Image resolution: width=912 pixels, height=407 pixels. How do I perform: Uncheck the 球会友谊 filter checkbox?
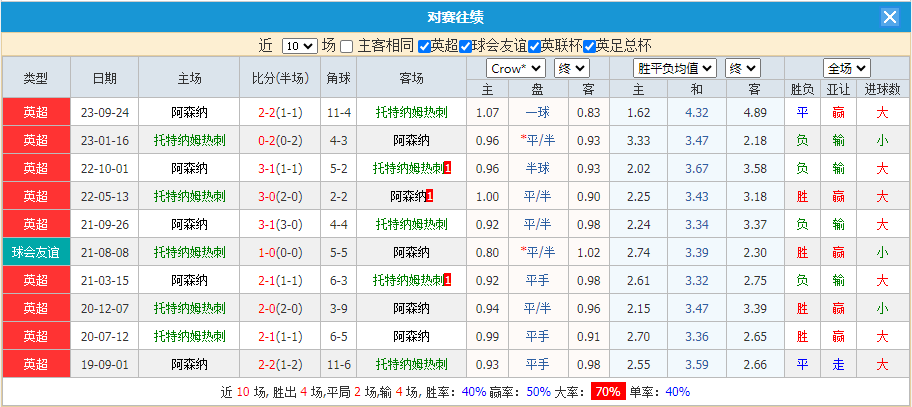(x=465, y=46)
